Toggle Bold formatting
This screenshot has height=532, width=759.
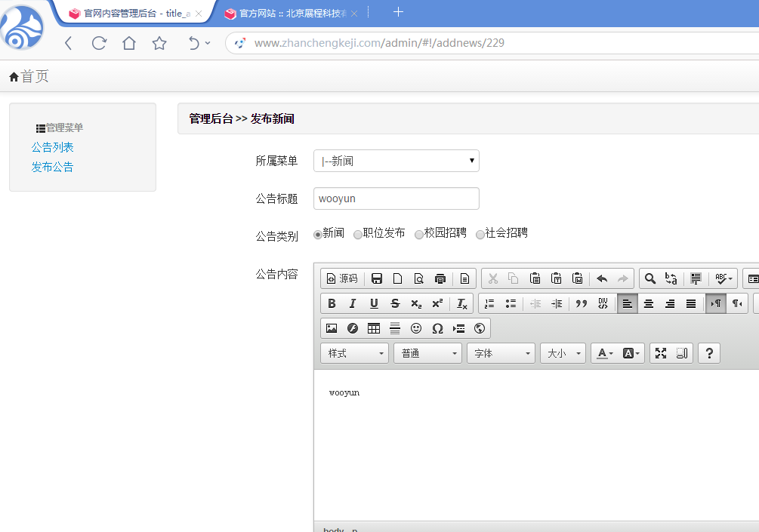[332, 303]
